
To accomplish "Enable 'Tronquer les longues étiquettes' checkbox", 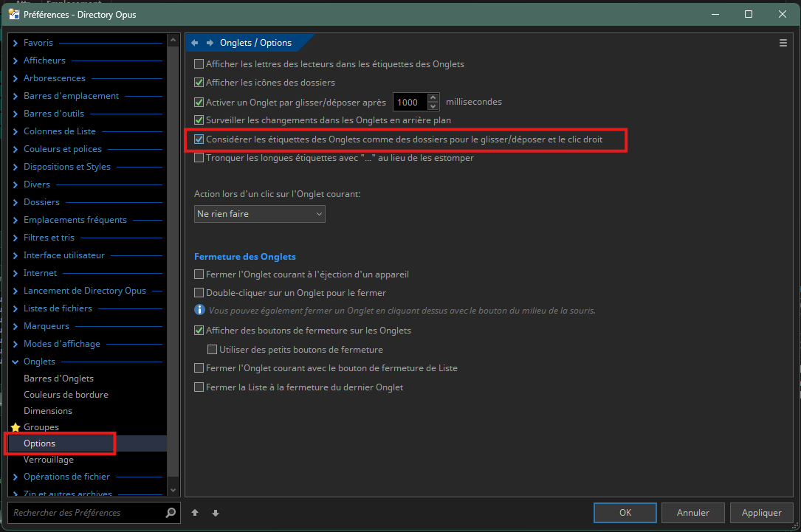I will [x=199, y=158].
